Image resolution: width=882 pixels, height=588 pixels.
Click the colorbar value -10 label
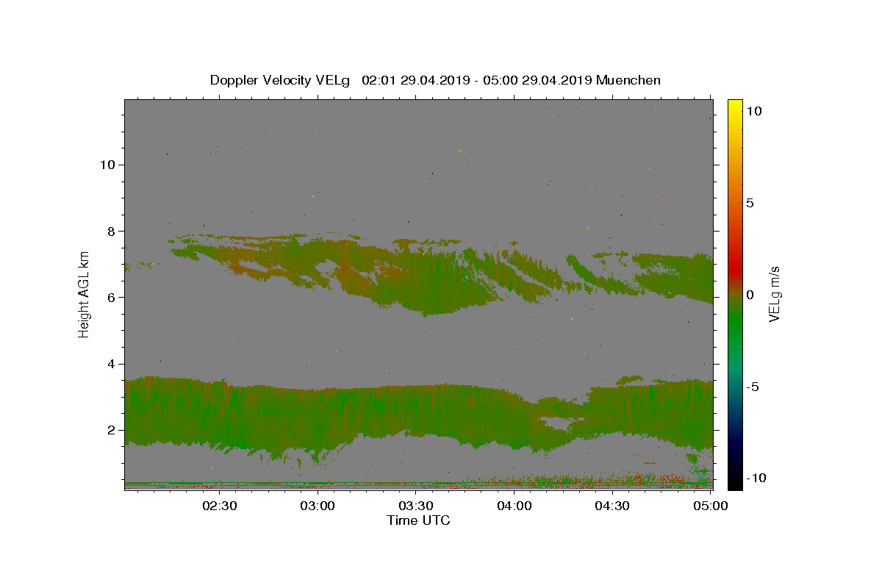756,478
